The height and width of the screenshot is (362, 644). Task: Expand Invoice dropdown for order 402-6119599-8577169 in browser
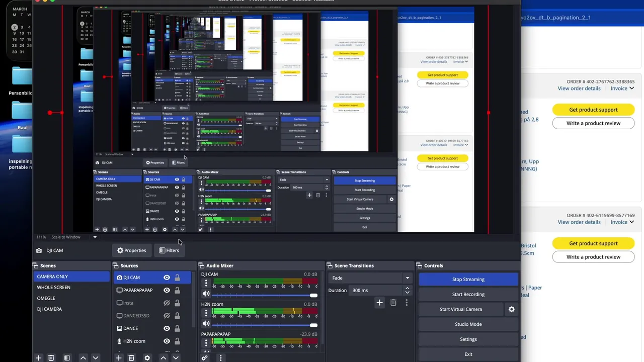click(622, 222)
